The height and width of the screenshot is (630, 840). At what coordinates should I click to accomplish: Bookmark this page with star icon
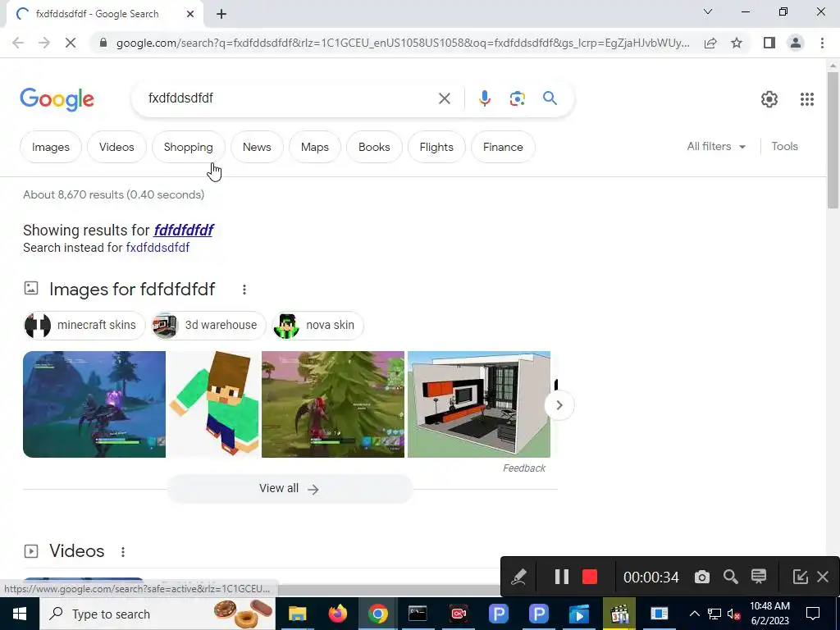click(737, 43)
